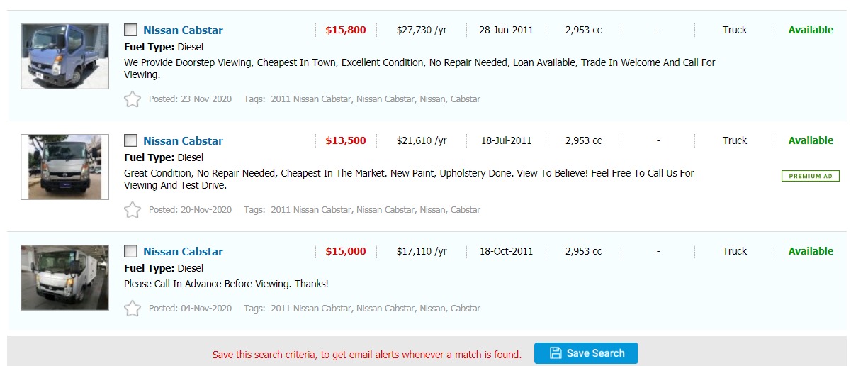Click the $13,500 price
Image resolution: width=868 pixels, height=366 pixels.
[x=346, y=140]
